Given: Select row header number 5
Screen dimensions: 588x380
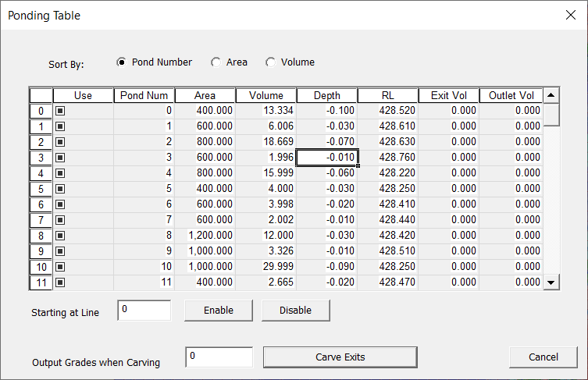Looking at the screenshot, I should tap(41, 189).
